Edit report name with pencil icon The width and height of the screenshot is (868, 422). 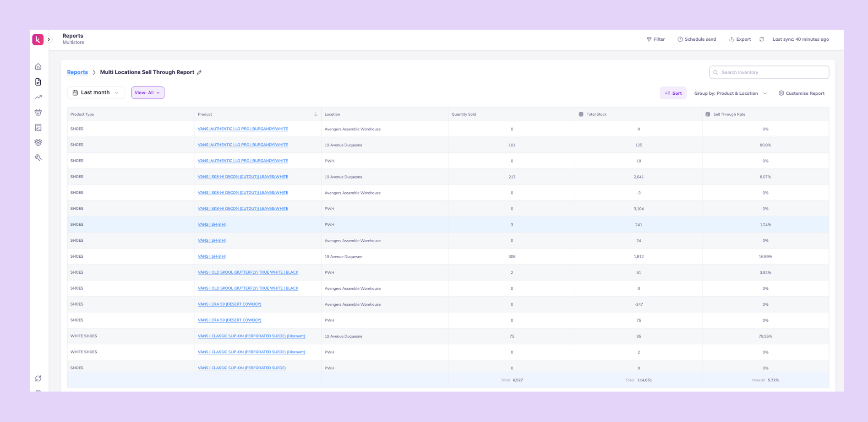[x=199, y=72]
